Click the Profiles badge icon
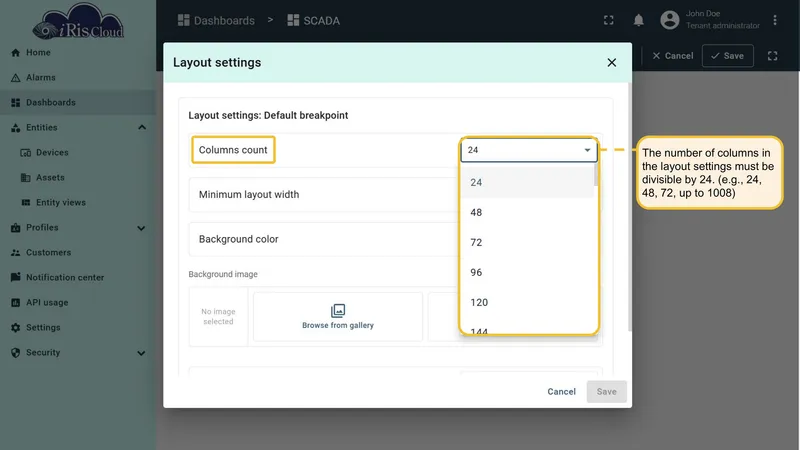 tap(16, 228)
